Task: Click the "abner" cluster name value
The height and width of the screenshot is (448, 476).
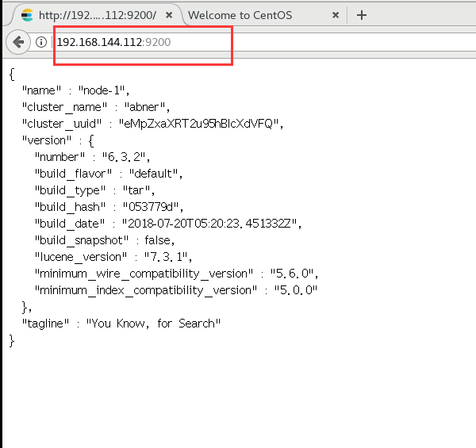Action: pos(147,107)
